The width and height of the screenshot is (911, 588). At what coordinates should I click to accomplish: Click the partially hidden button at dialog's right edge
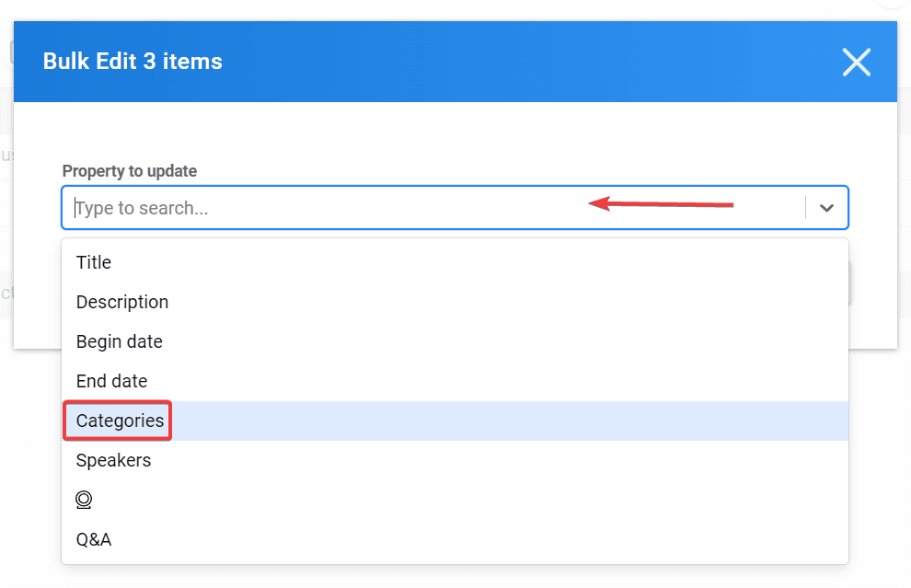coord(850,283)
